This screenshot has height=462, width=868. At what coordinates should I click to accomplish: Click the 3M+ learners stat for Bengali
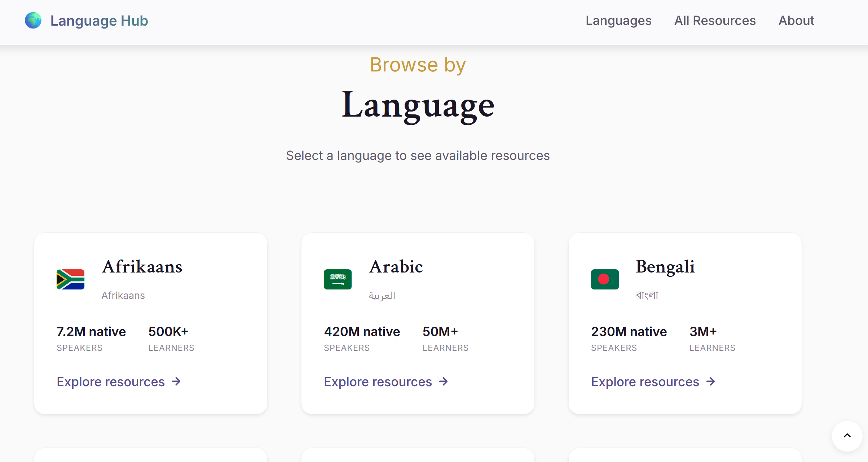(x=703, y=332)
